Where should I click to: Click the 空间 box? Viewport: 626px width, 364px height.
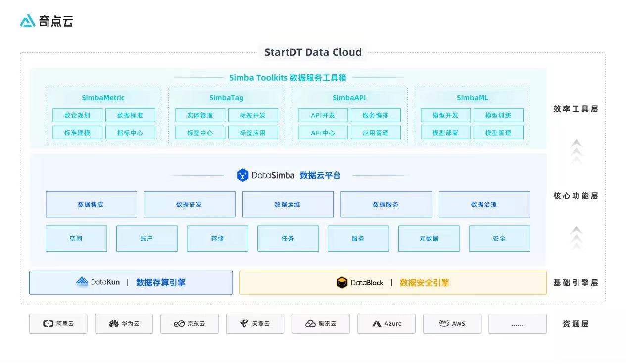click(76, 238)
